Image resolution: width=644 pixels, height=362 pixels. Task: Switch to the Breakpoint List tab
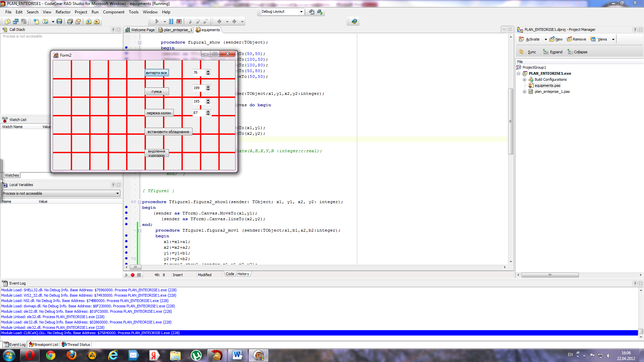click(44, 344)
